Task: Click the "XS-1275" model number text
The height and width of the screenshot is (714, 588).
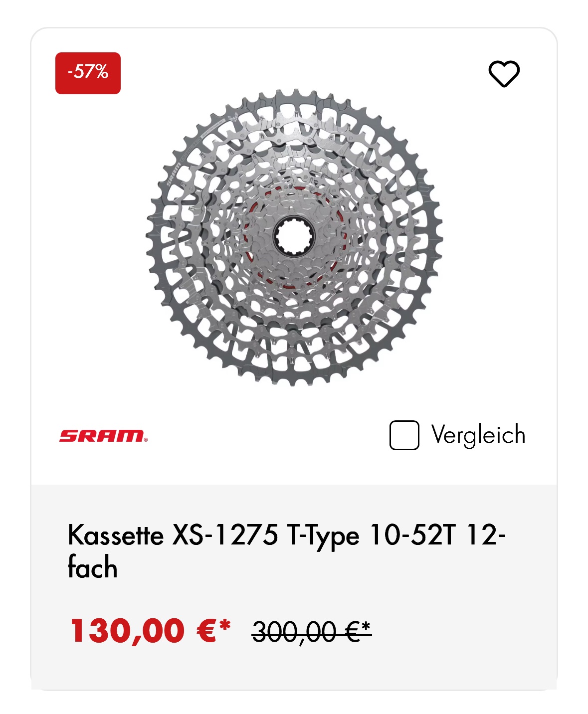Action: point(225,535)
